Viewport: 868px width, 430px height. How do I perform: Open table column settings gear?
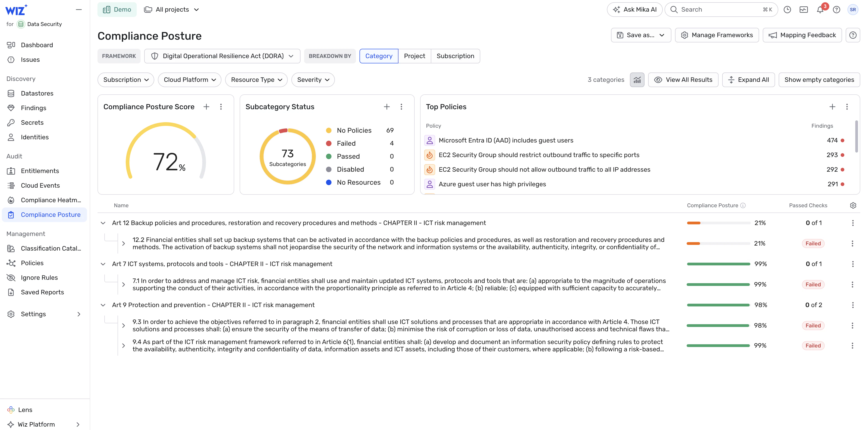853,205
